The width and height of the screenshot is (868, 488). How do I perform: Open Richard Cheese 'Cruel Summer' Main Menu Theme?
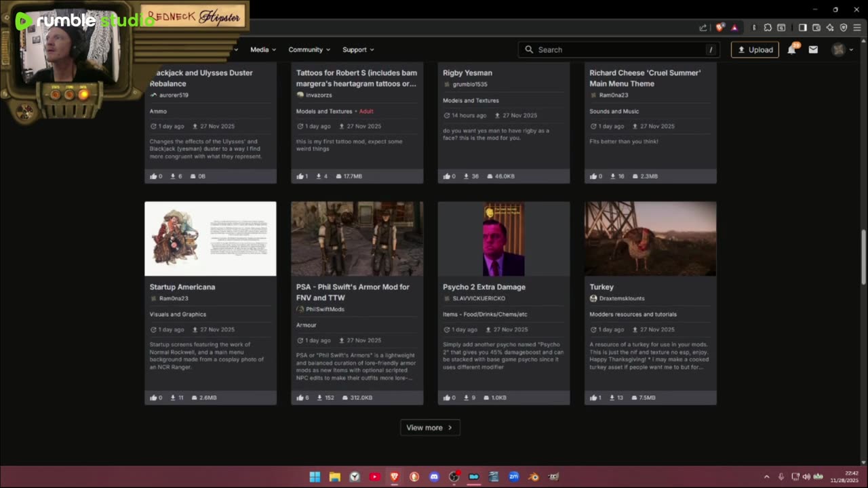click(x=645, y=78)
